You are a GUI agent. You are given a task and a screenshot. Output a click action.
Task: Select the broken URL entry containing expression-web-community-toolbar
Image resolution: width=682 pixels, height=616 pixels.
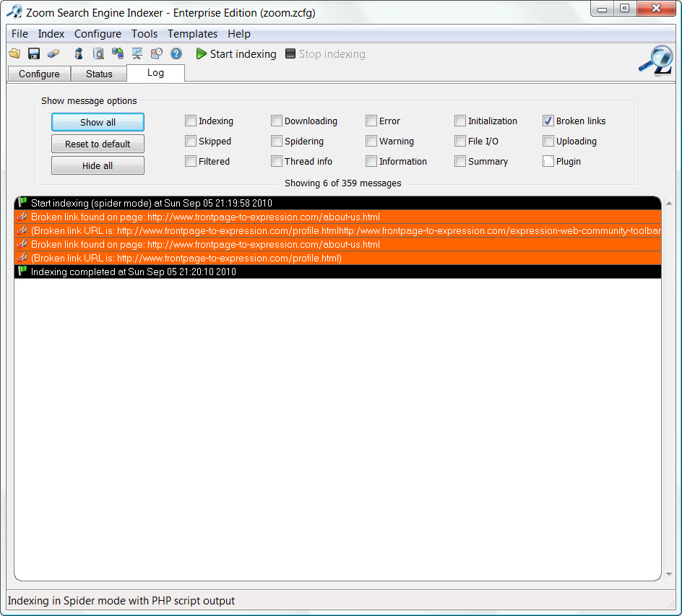coord(337,230)
